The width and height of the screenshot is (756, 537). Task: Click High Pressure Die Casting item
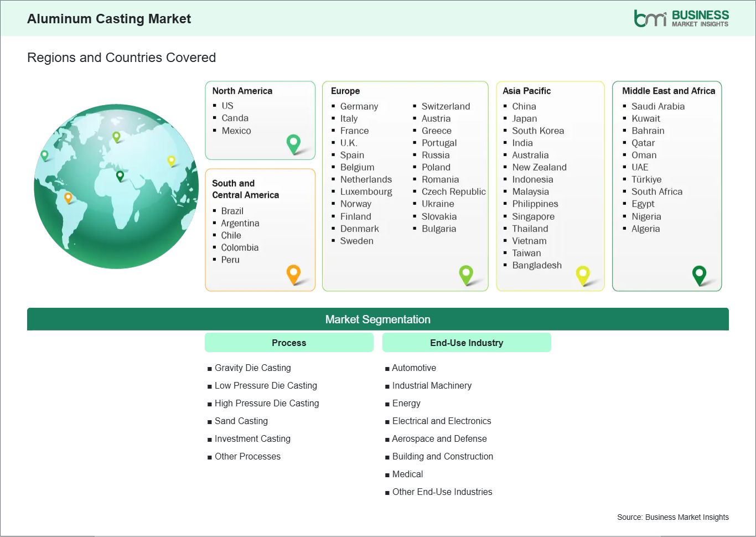[267, 403]
